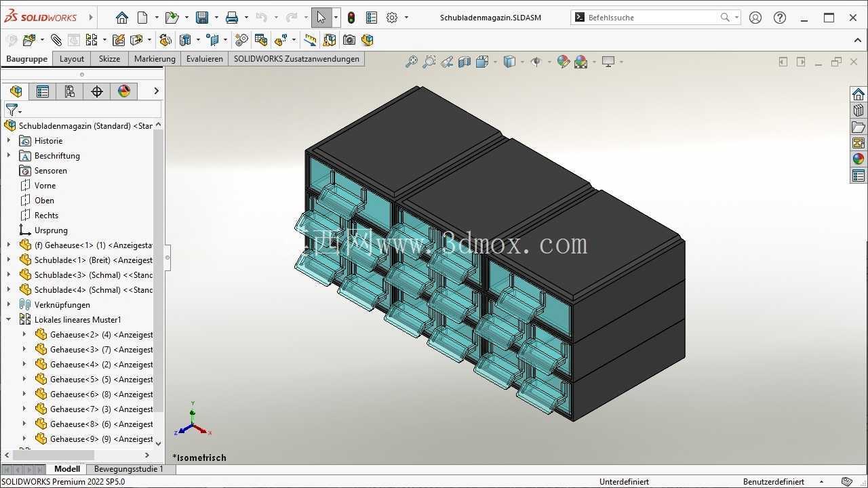868x488 pixels.
Task: Open SOLIDWORKS Resources home icon in task pane
Action: (859, 94)
